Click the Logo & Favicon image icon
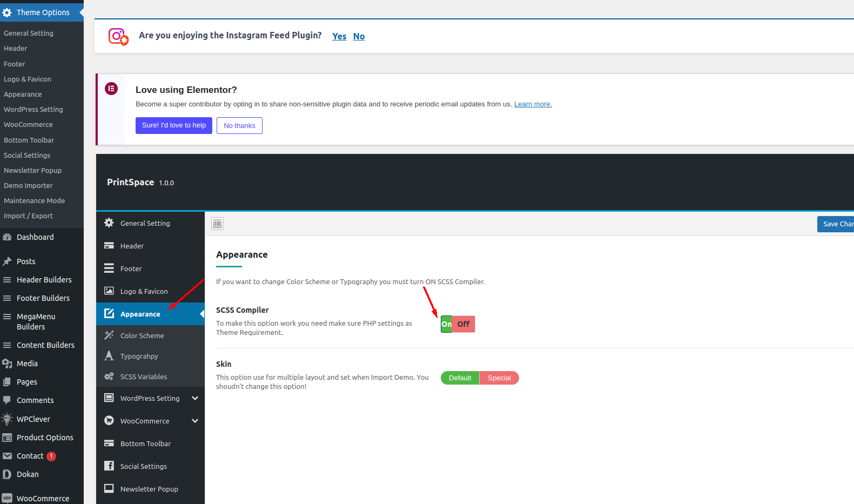854x504 pixels. (109, 291)
